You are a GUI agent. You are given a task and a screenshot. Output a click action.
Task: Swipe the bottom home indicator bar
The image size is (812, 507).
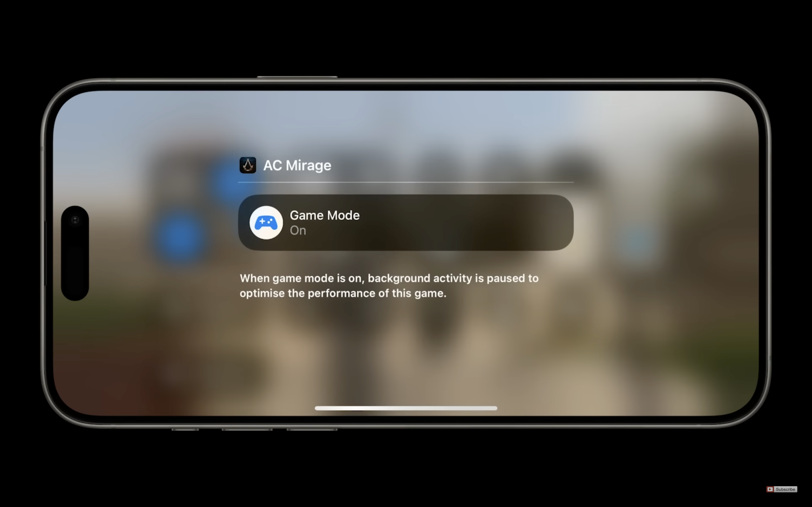tap(406, 408)
